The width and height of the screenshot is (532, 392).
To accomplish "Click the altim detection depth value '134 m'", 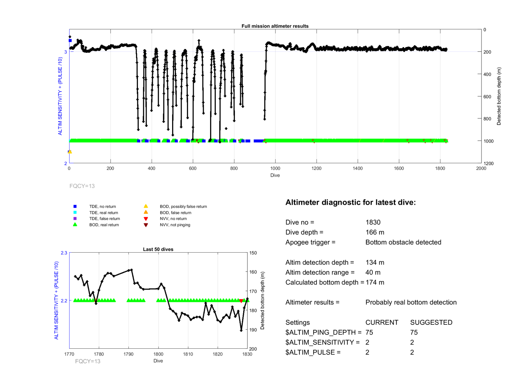I will [375, 262].
